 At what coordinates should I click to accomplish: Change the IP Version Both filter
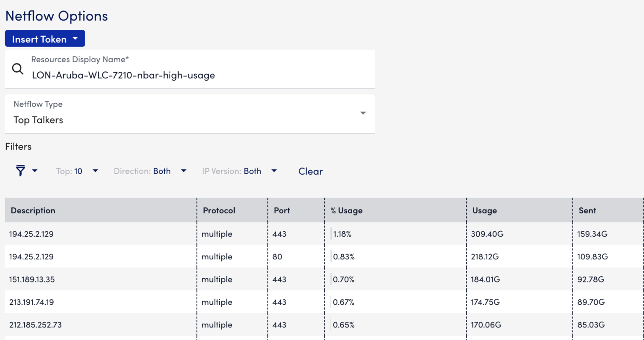[239, 171]
